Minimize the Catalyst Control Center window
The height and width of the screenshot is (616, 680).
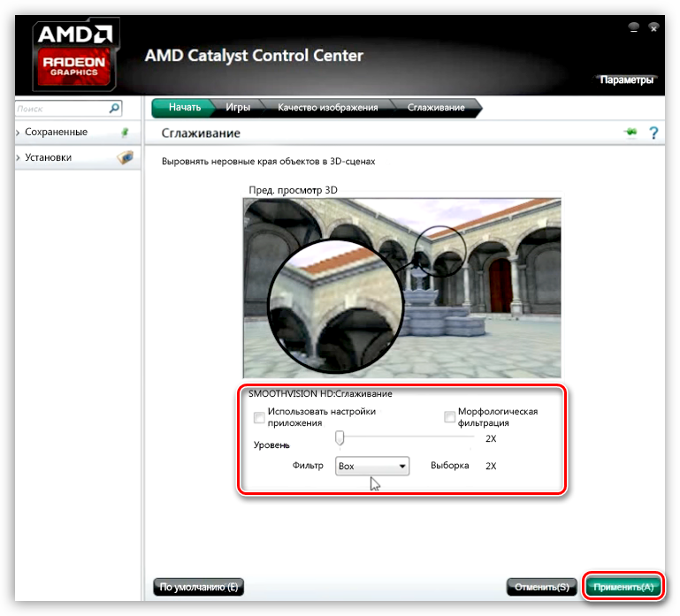point(634,27)
